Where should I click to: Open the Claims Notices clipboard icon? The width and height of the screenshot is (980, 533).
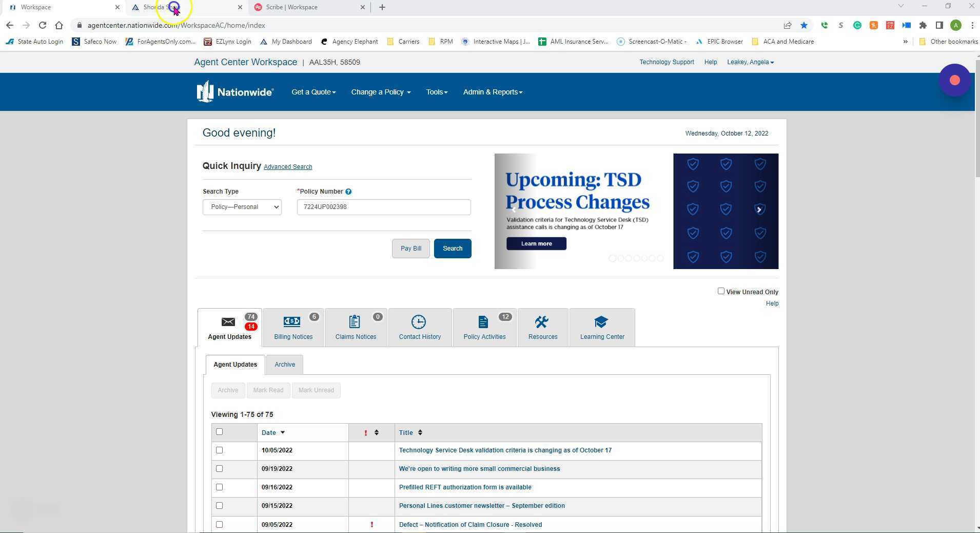tap(354, 322)
